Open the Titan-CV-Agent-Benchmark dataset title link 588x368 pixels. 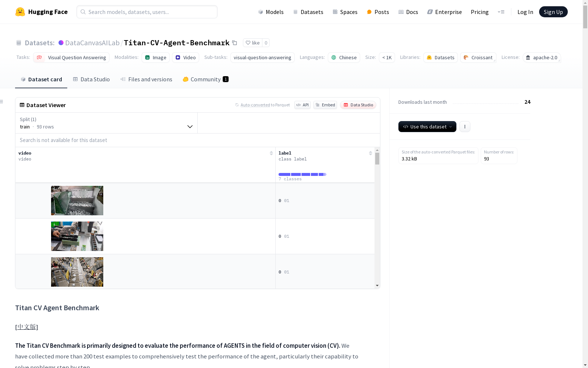click(177, 43)
